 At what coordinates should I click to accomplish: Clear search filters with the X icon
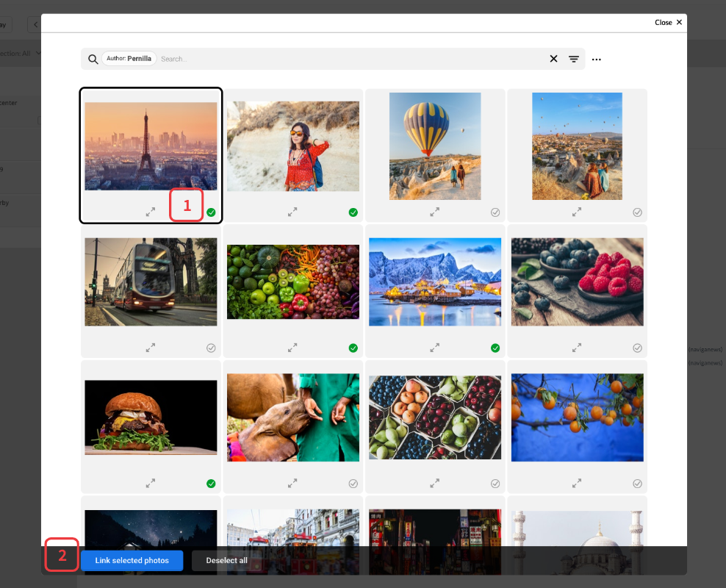point(553,59)
